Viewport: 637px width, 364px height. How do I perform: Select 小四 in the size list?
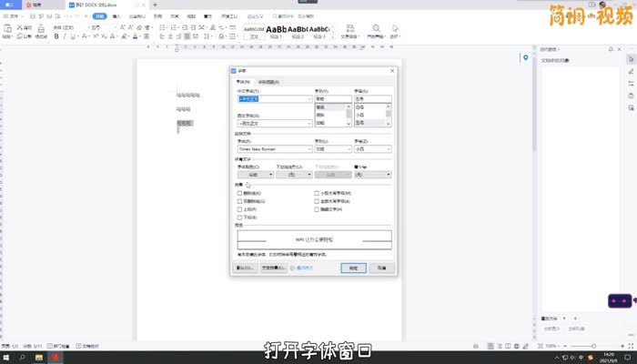360,115
